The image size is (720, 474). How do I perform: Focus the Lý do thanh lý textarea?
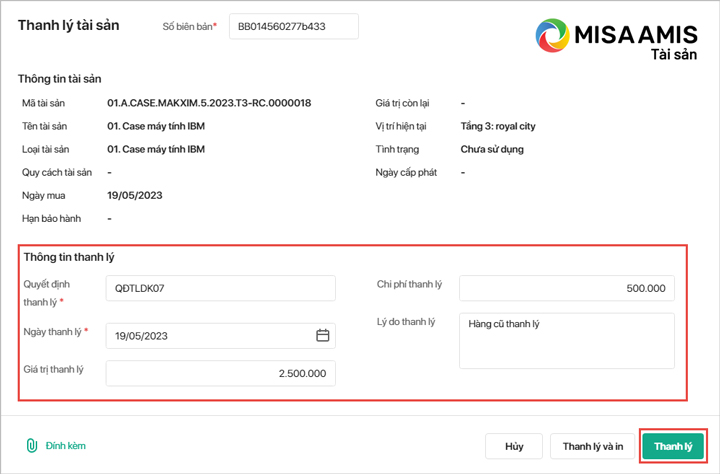coord(567,341)
